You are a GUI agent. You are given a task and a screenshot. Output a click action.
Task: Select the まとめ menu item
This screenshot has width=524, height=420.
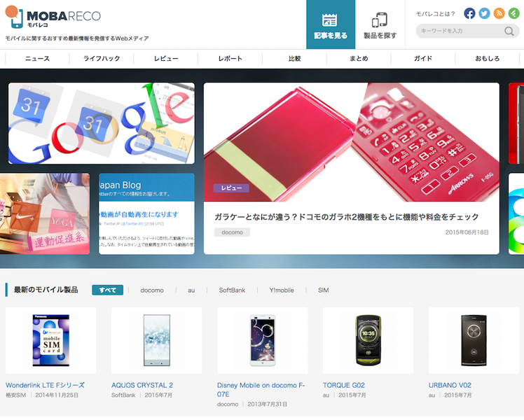(359, 58)
